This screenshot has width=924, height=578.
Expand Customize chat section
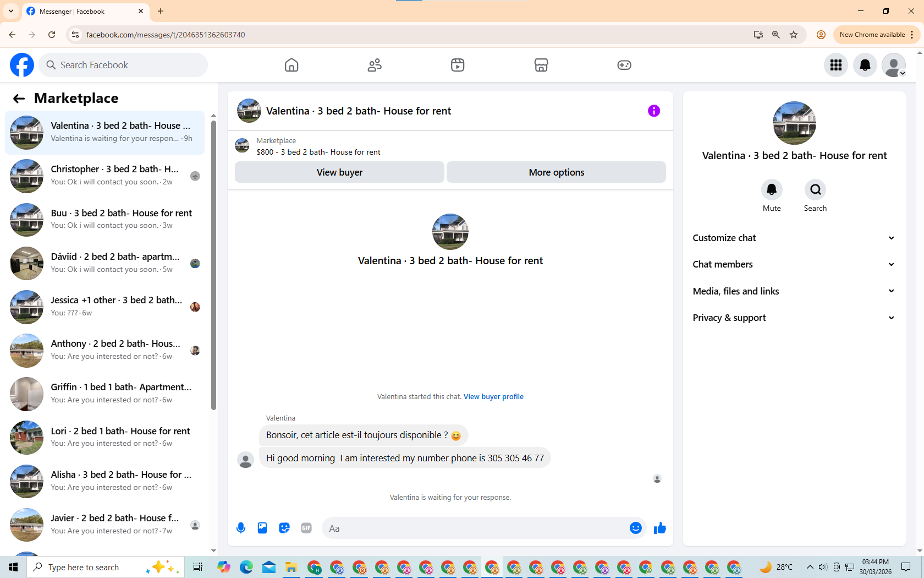[x=794, y=238]
